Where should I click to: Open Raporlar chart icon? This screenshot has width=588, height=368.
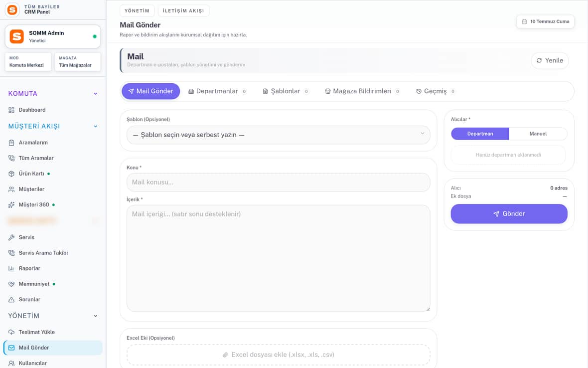(x=11, y=269)
